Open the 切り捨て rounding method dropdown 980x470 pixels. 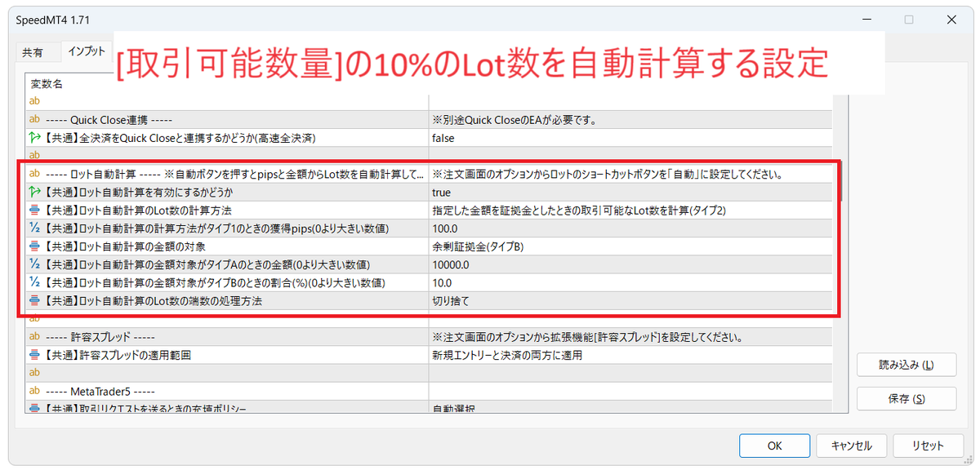point(630,300)
